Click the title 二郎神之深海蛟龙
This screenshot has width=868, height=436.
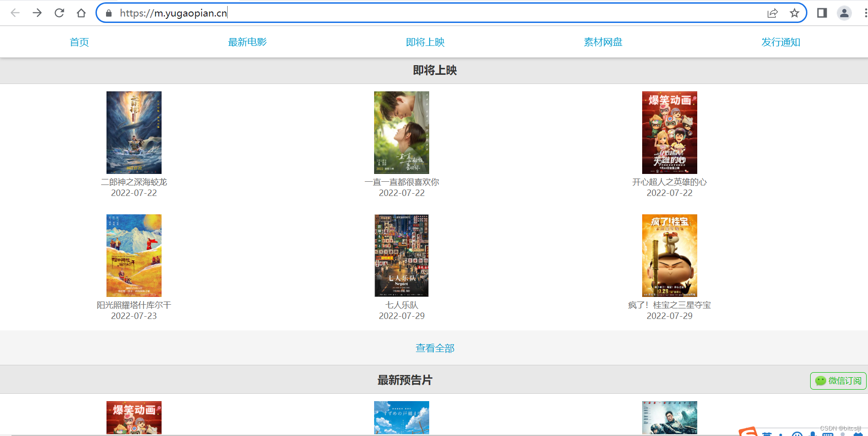pos(134,182)
